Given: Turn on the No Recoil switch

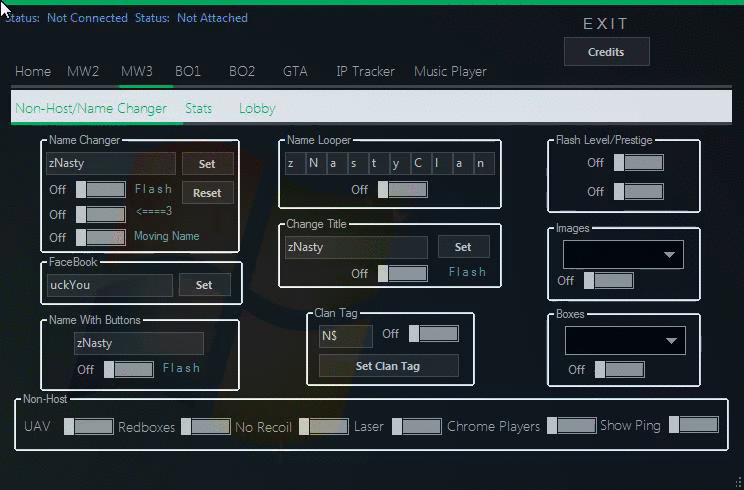Looking at the screenshot, I should coord(323,427).
